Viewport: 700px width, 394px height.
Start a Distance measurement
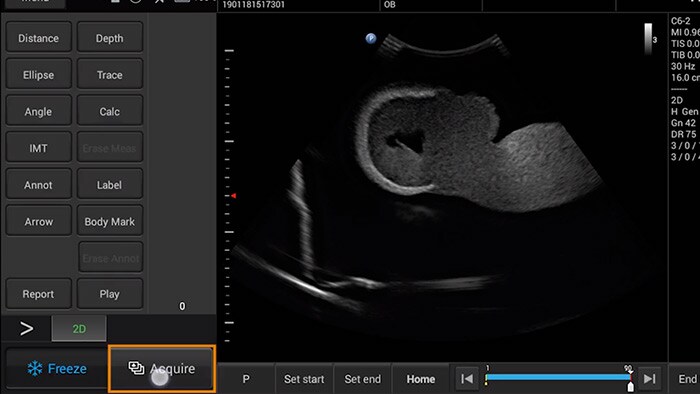(x=38, y=38)
